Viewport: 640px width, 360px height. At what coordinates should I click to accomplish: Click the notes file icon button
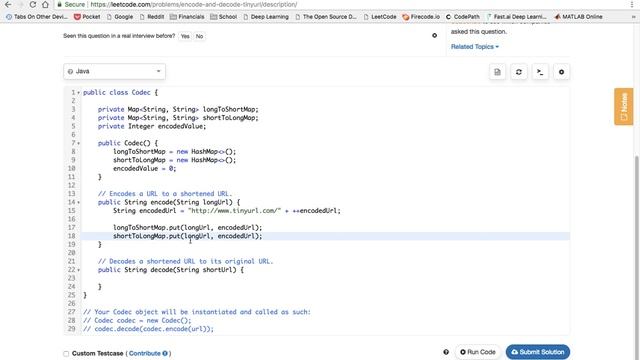497,72
